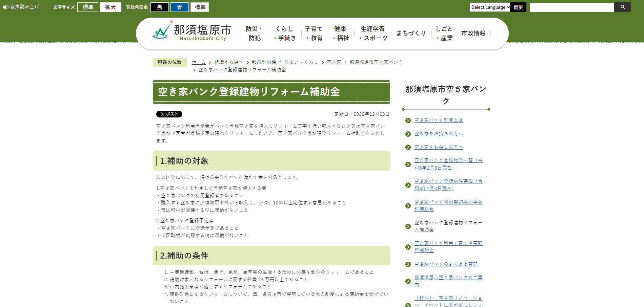Screen dimensions: 644x307
Task: Switch background color to black
Action: point(160,7)
